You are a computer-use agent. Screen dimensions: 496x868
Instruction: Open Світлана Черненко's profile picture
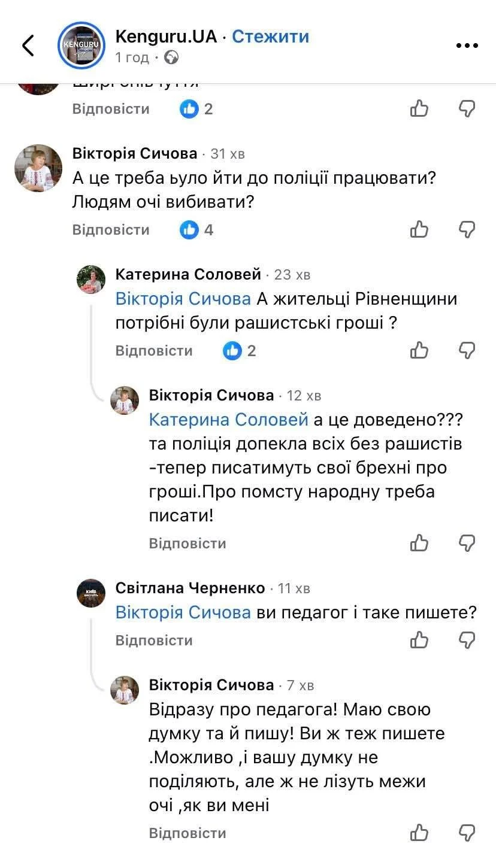pos(91,593)
